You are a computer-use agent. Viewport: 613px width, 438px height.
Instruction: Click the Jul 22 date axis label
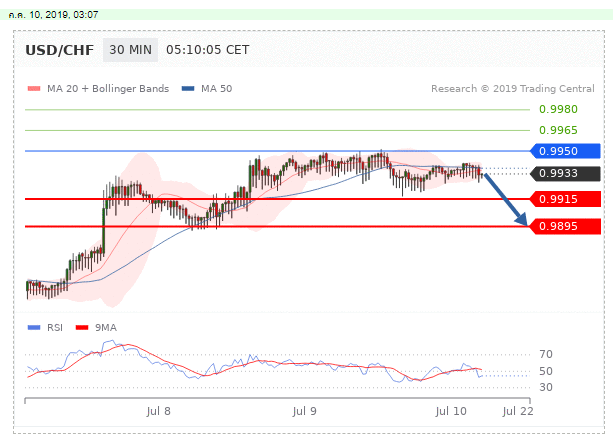518,411
